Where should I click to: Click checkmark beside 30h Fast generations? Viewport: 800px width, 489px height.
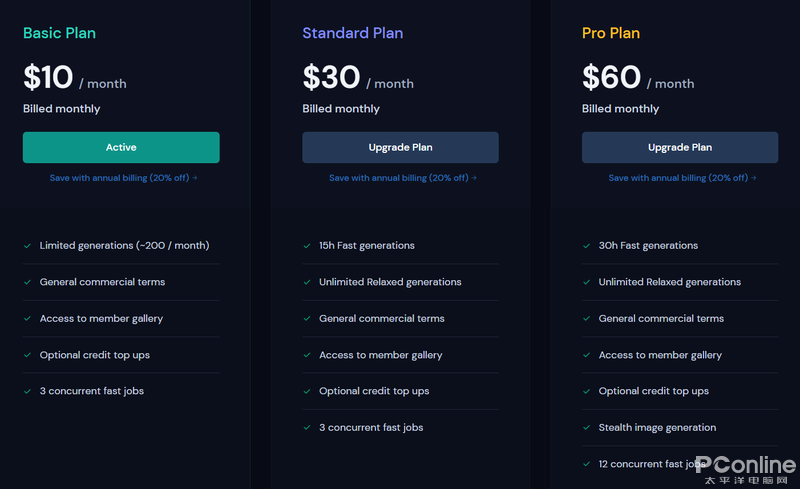587,246
